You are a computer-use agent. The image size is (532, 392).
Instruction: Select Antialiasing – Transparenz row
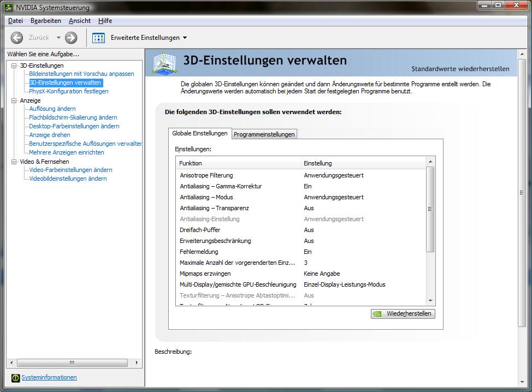point(300,208)
